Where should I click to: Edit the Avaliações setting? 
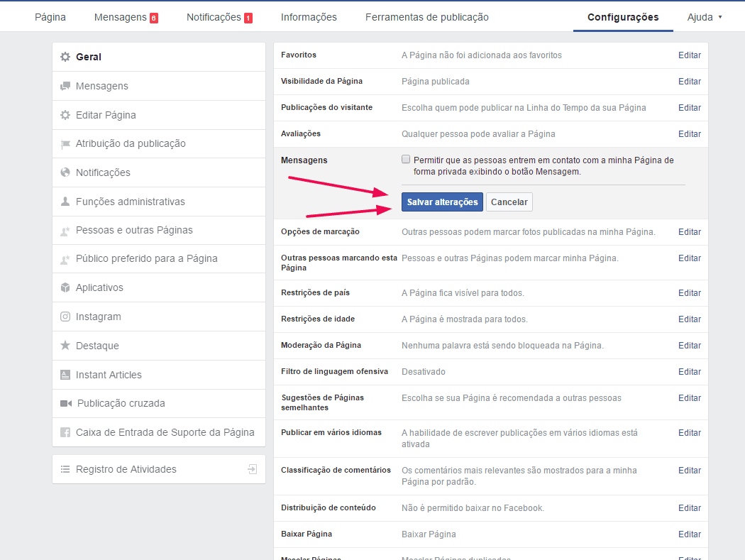(x=690, y=133)
